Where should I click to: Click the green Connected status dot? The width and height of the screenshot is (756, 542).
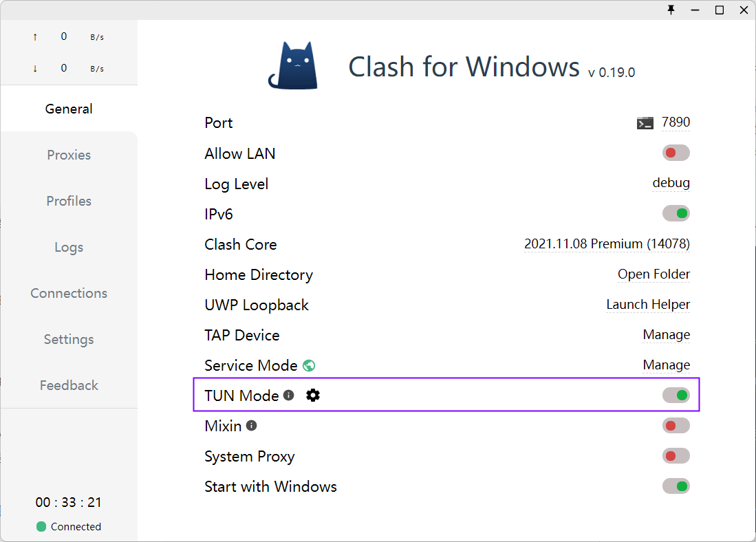point(41,527)
